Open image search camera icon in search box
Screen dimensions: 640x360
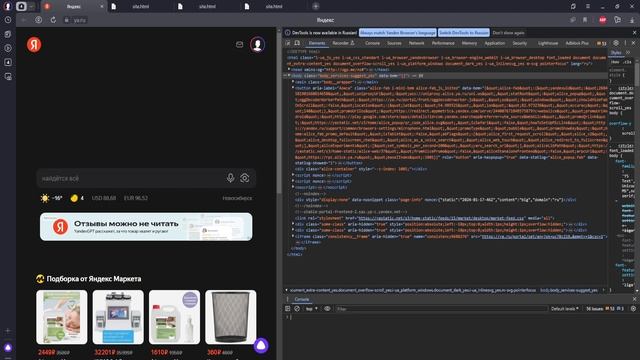pos(244,178)
